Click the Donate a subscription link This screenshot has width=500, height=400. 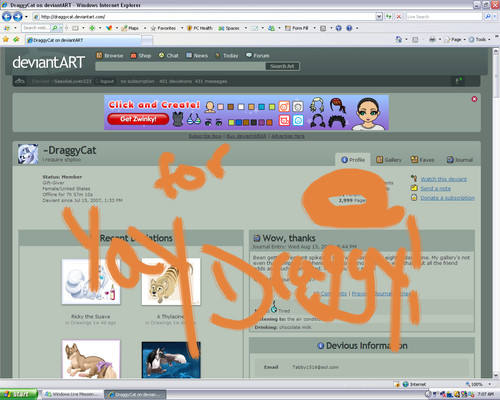click(447, 198)
